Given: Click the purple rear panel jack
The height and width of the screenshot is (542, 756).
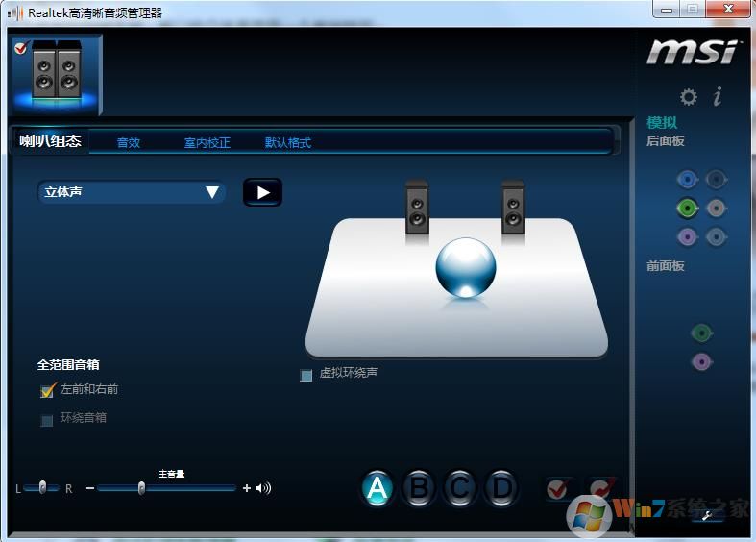Looking at the screenshot, I should tap(688, 236).
